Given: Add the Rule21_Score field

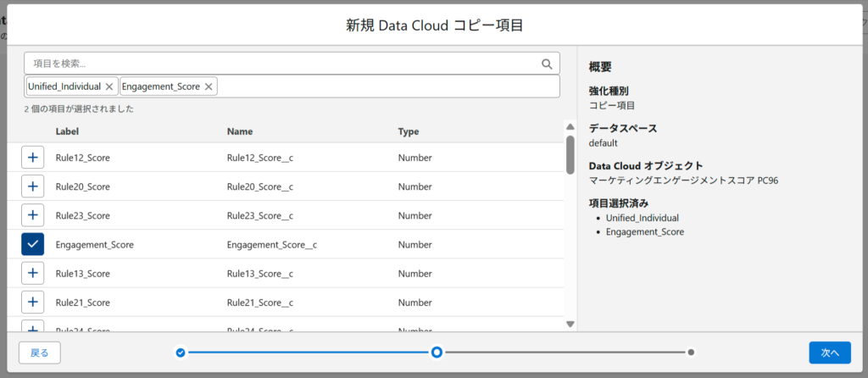Looking at the screenshot, I should click(x=33, y=303).
